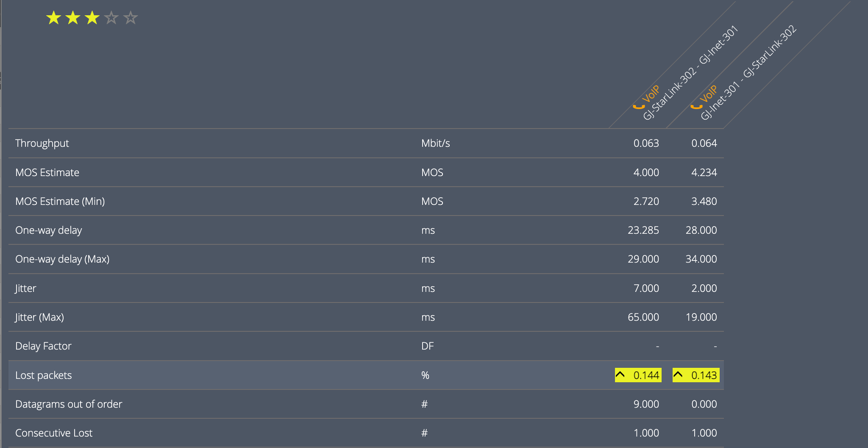The width and height of the screenshot is (868, 448).
Task: Select the Datagrams out of order row label
Action: coord(69,404)
